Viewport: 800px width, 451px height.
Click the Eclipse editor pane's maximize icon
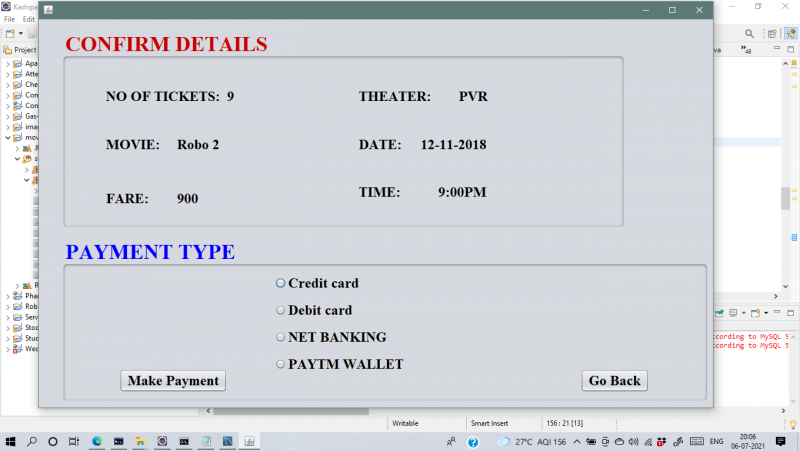tap(790, 49)
